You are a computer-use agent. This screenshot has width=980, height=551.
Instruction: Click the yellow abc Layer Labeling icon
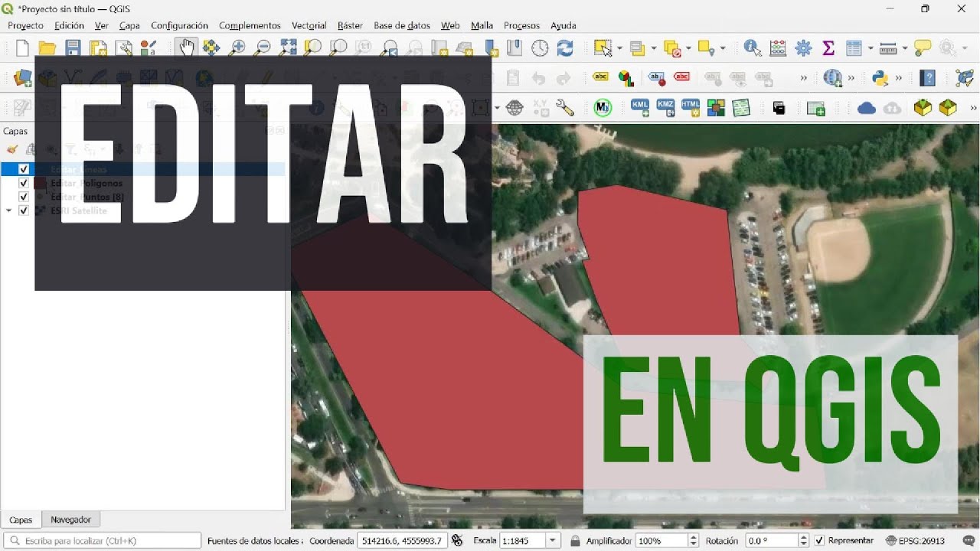[601, 77]
